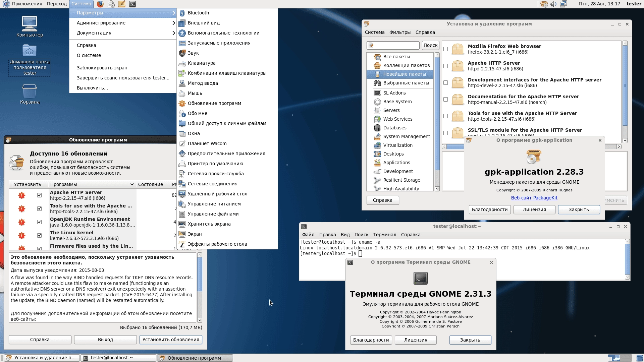Toggle Apache HTTP Server package checkbox in installer

445,66
